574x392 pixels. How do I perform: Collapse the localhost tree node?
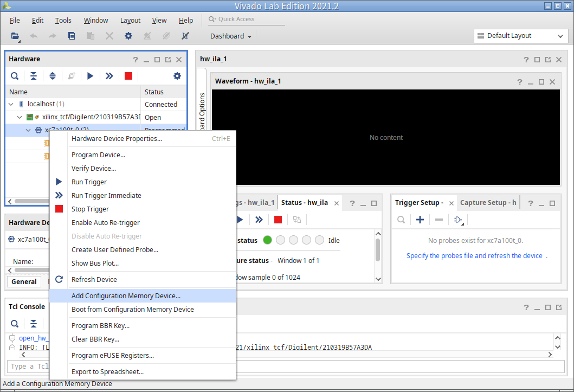12,104
